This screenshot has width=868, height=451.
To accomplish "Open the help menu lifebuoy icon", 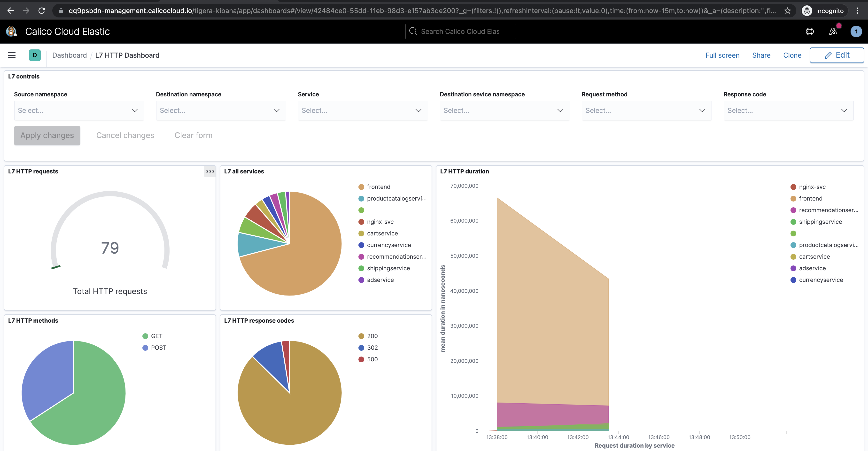I will 810,31.
